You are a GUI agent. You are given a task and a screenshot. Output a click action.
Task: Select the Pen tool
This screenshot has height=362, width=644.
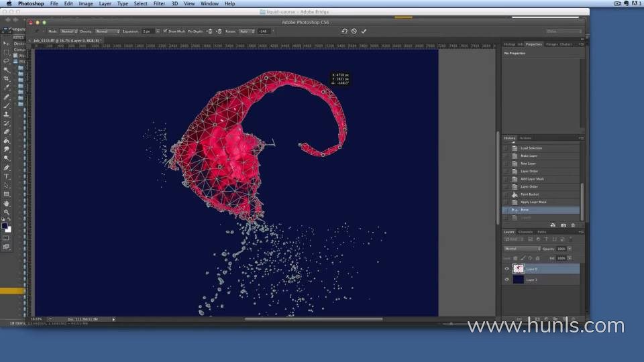[x=6, y=168]
